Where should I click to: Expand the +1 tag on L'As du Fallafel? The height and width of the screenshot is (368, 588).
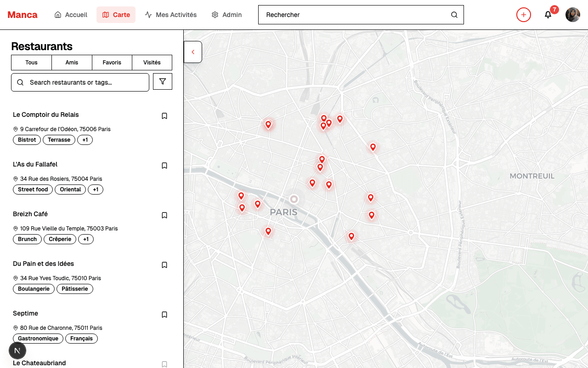pos(96,189)
